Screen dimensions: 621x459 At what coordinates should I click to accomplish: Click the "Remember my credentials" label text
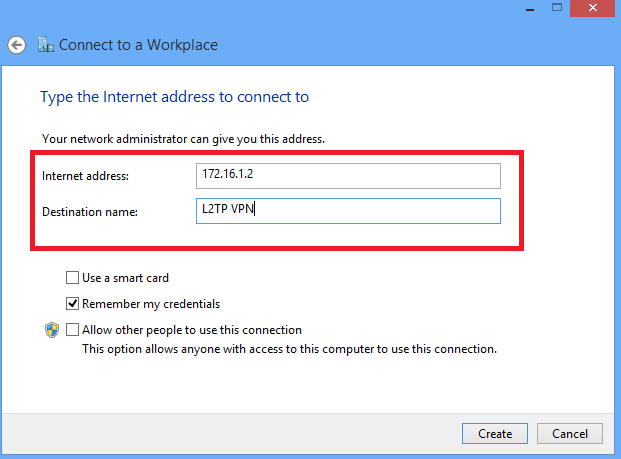point(151,304)
